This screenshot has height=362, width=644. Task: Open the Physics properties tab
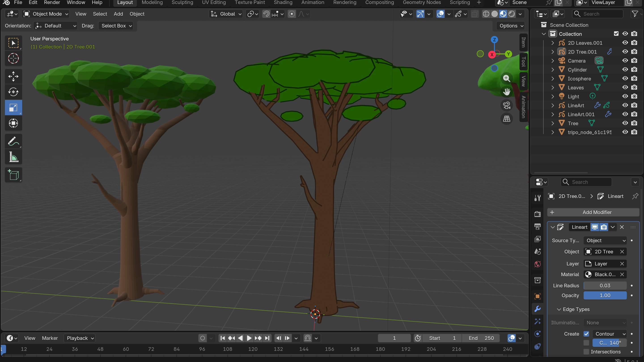pyautogui.click(x=538, y=334)
